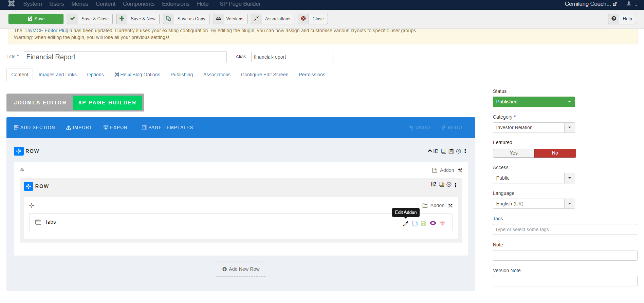The width and height of the screenshot is (644, 303).
Task: Open the inner row's three-dot more menu
Action: tap(456, 185)
